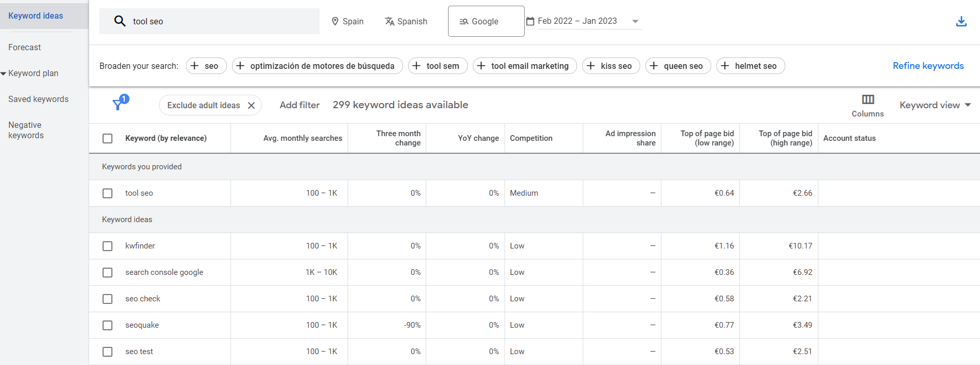Add 'helmet seo' suggestion chip
Viewport: 980px width, 365px height.
pos(751,66)
